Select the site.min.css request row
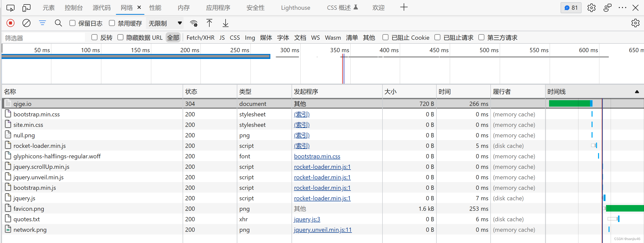644x243 pixels. coord(322,125)
